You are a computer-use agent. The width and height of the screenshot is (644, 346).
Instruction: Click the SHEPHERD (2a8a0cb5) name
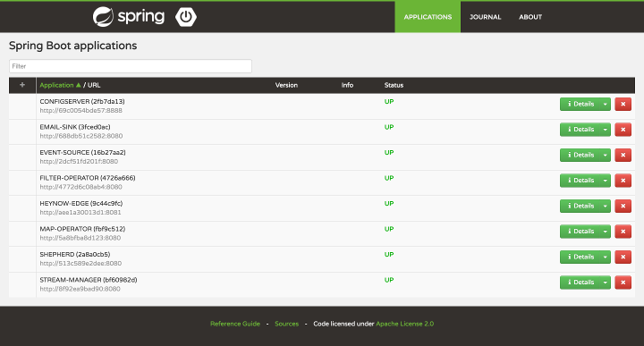coord(75,254)
